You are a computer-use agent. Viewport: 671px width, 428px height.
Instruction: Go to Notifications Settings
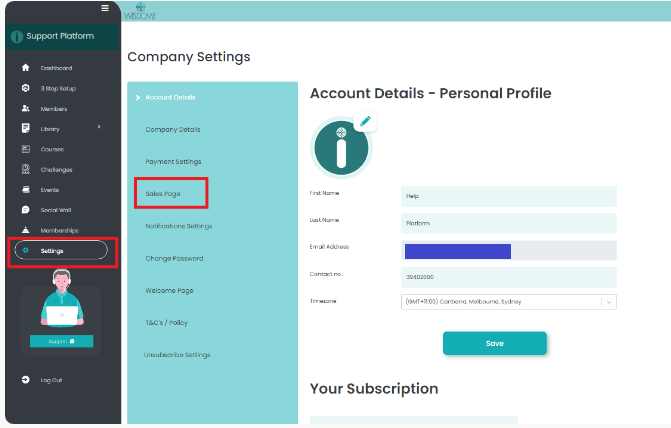point(179,226)
